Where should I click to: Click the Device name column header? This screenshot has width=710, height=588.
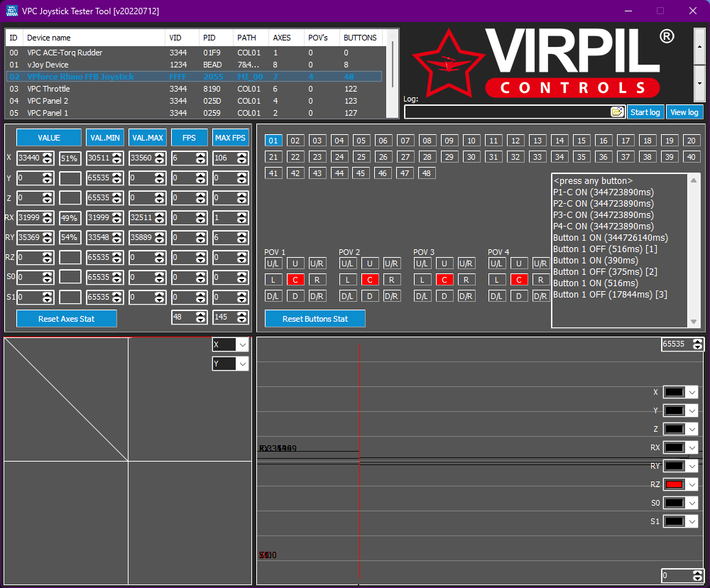click(x=94, y=38)
